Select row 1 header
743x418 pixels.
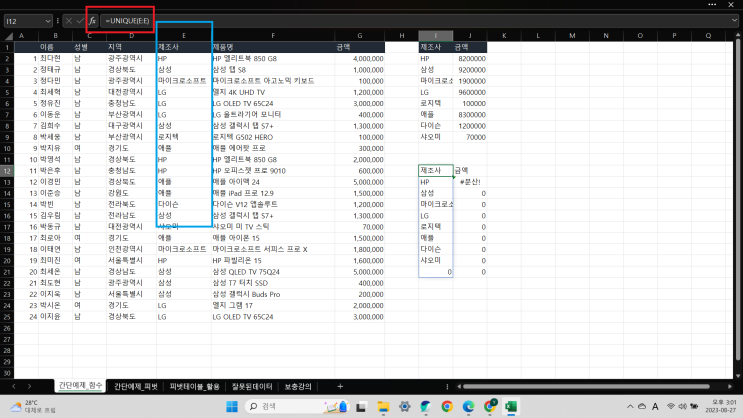pos(7,47)
